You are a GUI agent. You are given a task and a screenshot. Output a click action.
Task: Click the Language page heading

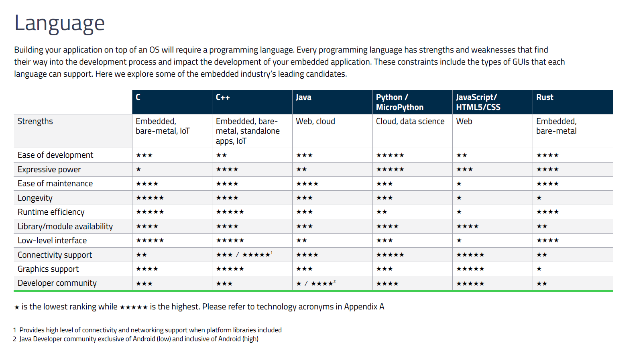point(59,23)
